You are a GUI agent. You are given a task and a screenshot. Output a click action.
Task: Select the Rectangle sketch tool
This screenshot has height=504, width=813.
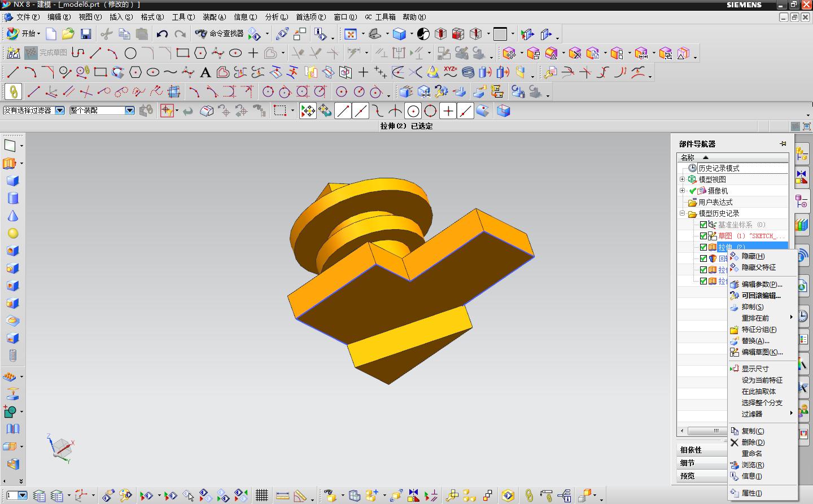tap(182, 54)
